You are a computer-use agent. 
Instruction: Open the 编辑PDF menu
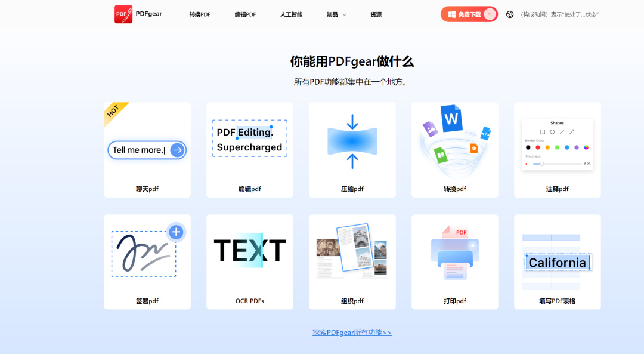coord(245,14)
